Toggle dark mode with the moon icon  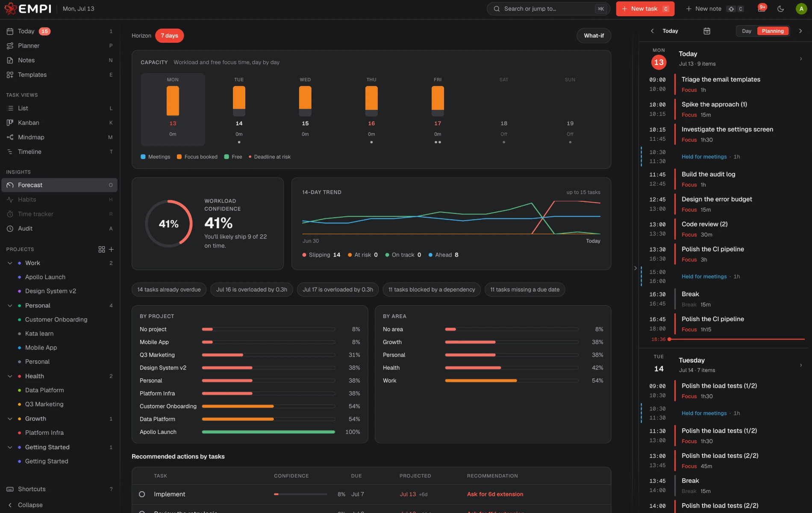click(x=780, y=9)
